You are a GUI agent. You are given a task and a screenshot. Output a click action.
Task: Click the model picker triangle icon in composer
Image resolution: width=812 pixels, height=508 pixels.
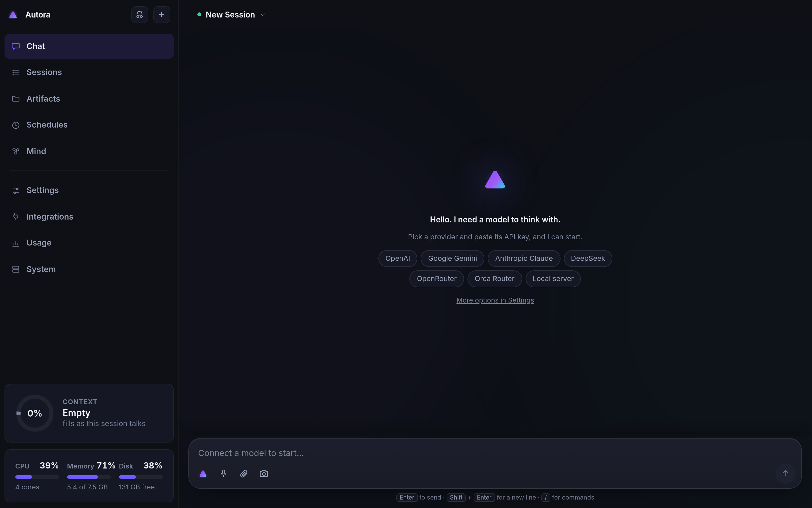click(203, 474)
